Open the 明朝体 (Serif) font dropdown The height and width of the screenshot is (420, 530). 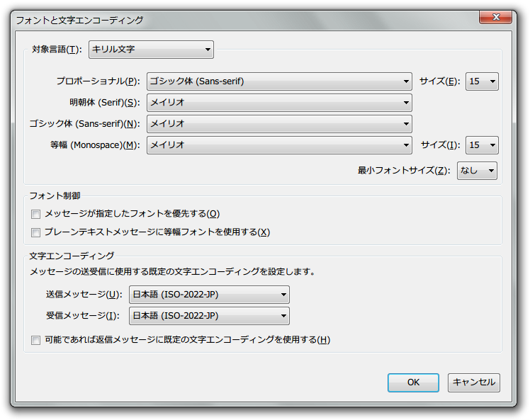coord(279,103)
